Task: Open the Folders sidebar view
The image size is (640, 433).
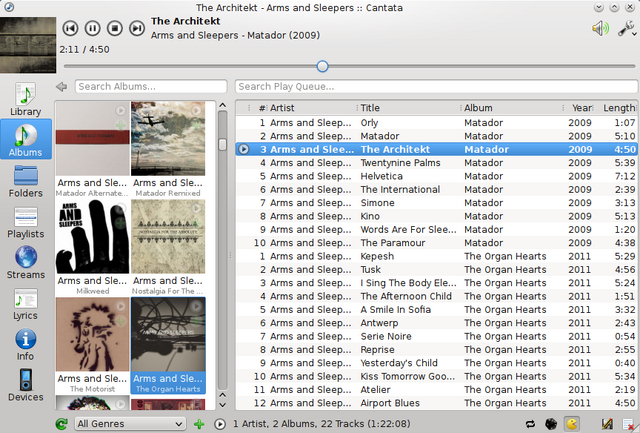Action: tap(26, 181)
